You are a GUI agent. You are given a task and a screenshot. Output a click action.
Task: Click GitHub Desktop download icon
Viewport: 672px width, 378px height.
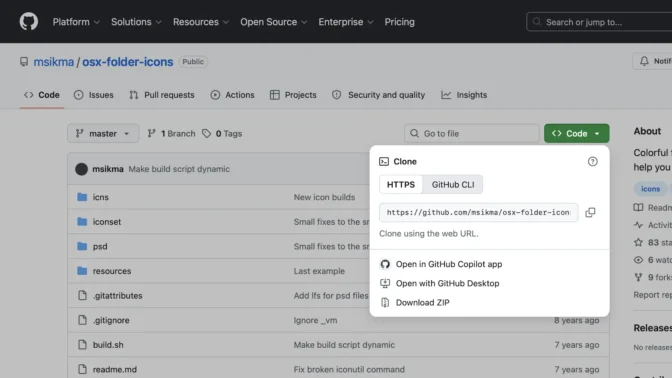pos(385,283)
